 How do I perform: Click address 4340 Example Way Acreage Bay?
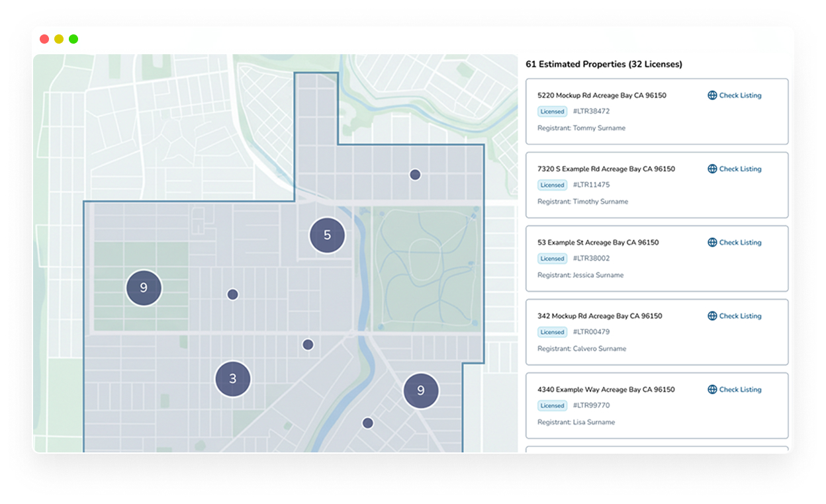click(606, 389)
